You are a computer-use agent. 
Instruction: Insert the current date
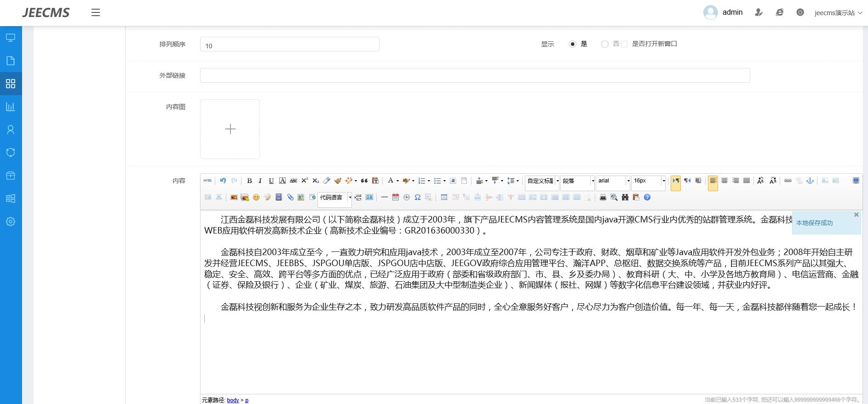pos(396,197)
